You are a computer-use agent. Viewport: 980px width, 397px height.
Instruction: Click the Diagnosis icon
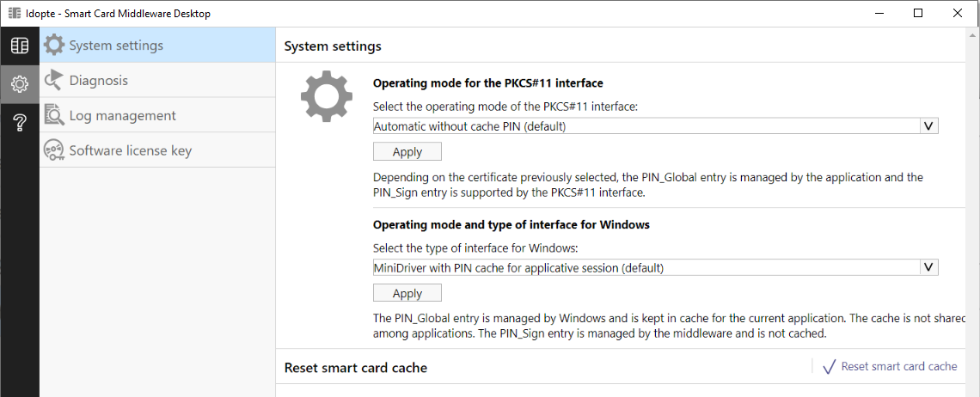click(54, 80)
